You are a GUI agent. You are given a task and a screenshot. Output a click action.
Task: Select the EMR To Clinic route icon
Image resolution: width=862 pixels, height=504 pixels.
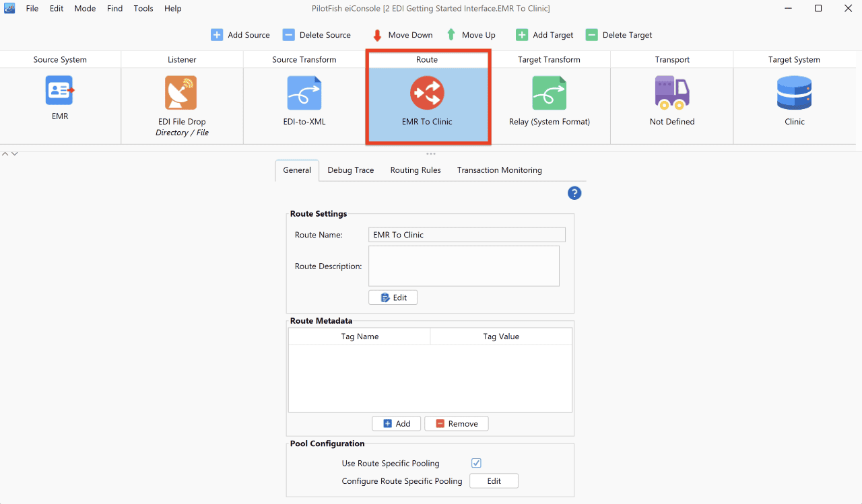427,93
